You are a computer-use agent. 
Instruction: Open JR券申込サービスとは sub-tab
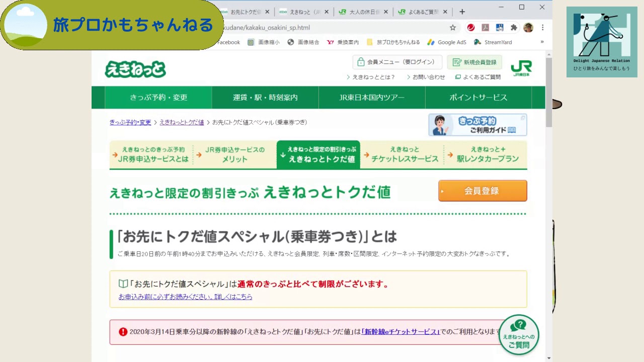coord(151,154)
